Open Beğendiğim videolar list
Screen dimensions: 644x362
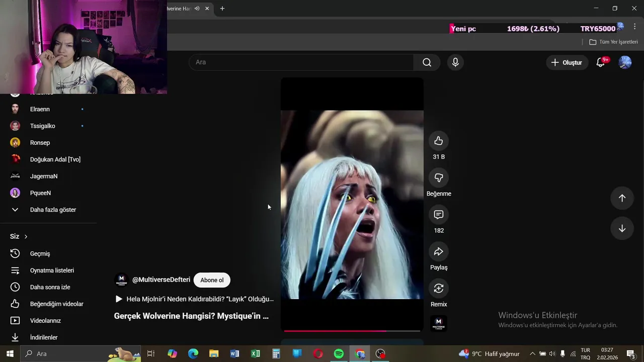pyautogui.click(x=48, y=304)
